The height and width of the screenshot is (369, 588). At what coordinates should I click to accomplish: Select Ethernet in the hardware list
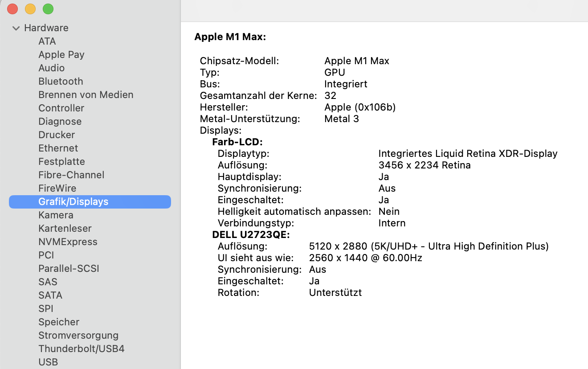pos(58,148)
